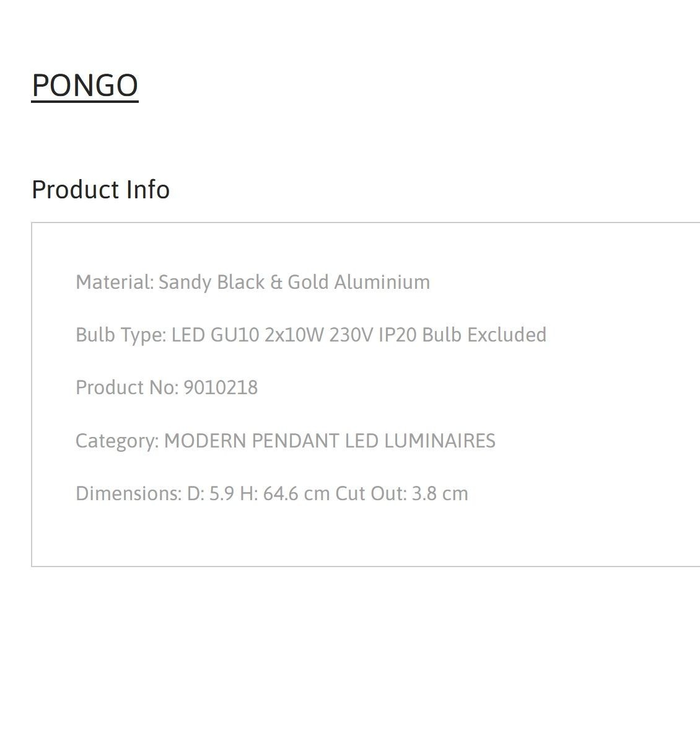Screen dimensions: 700x745
Task: Click MODERN PENDANT LED LUMINAIRES category text
Action: point(330,441)
